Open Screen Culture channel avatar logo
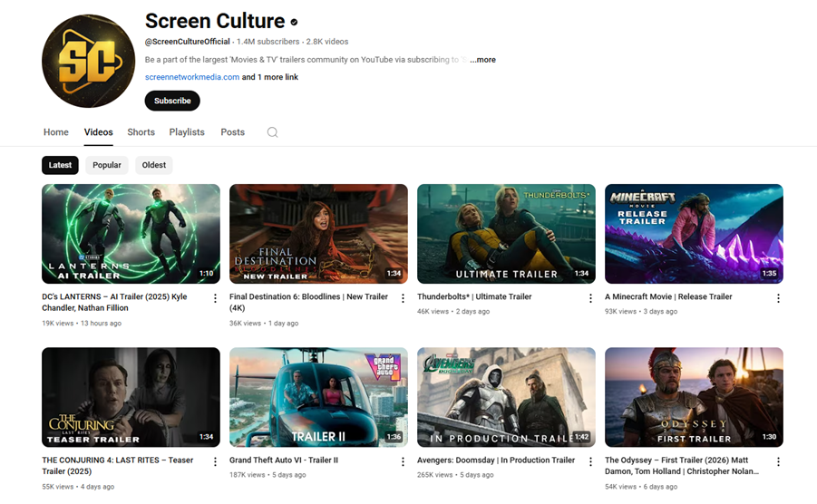 click(x=88, y=62)
